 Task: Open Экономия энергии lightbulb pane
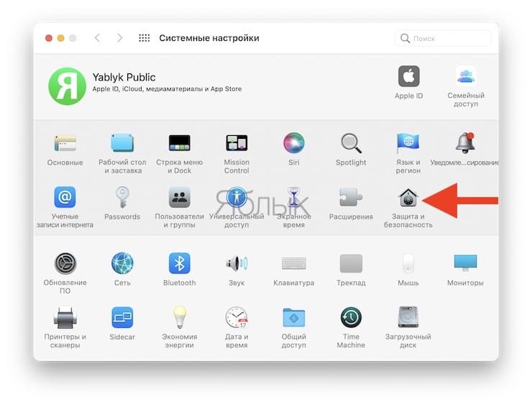[180, 317]
